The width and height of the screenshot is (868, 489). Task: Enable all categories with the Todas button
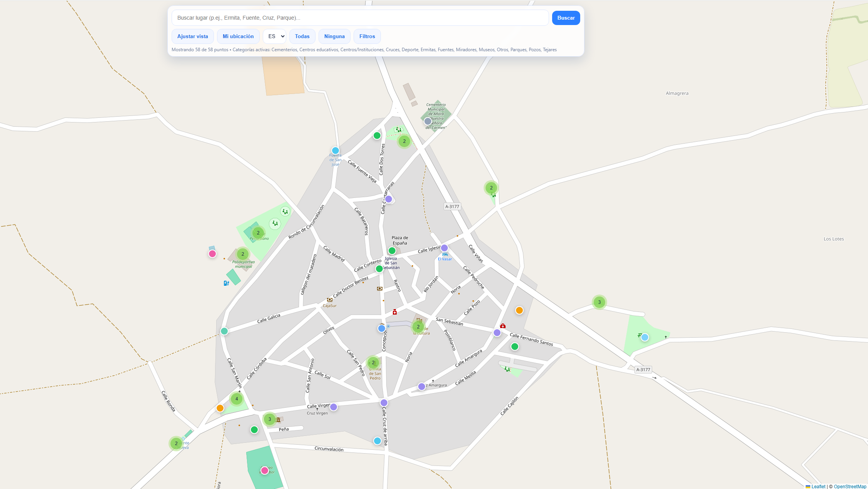pos(302,36)
